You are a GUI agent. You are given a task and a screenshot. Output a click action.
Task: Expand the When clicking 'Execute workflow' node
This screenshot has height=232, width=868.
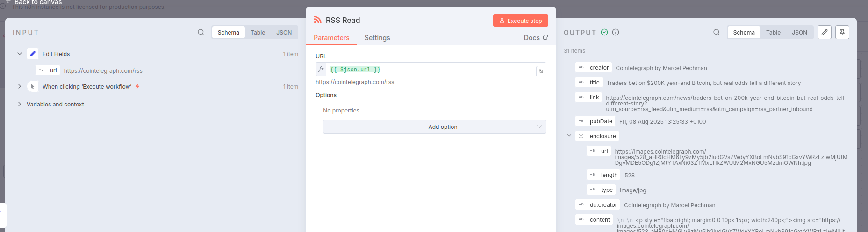20,86
